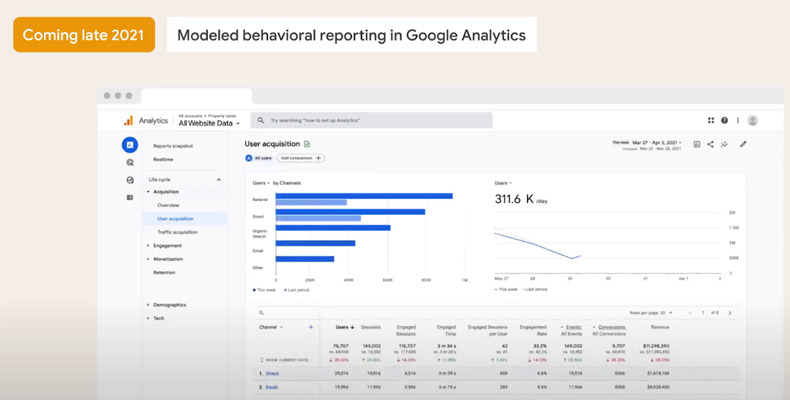Open the Channel dimension dropdown
The height and width of the screenshot is (400, 790).
pyautogui.click(x=271, y=327)
